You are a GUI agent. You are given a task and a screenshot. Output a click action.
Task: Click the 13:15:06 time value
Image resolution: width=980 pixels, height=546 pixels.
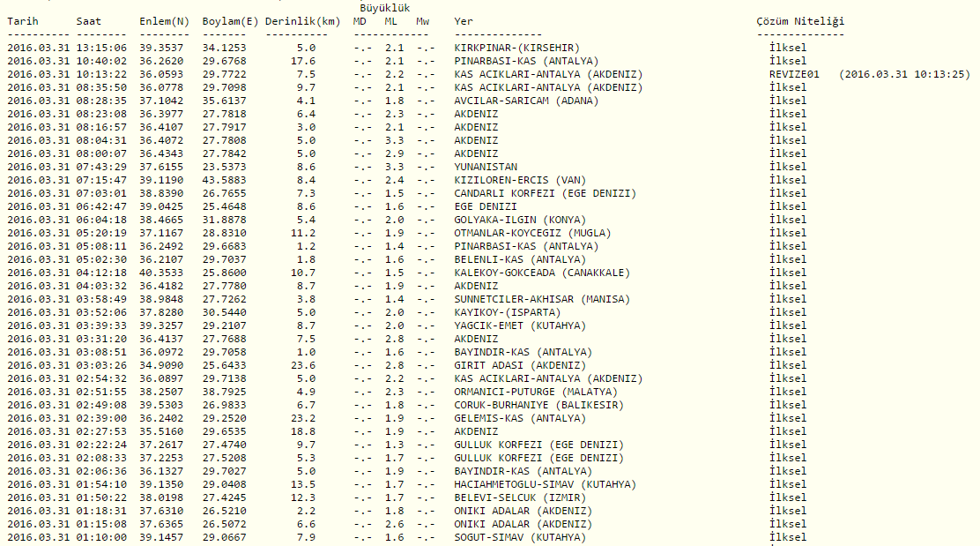tap(100, 48)
